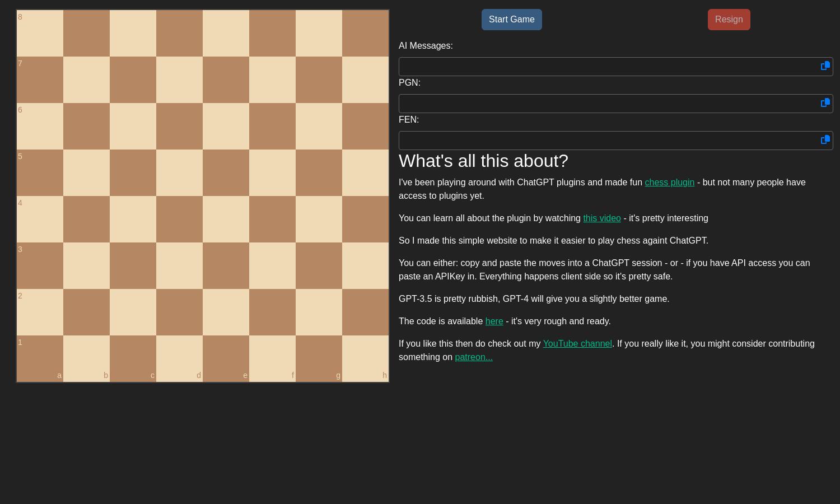Image resolution: width=840 pixels, height=504 pixels.
Task: Click the 'AI Messages:' label
Action: point(426,46)
